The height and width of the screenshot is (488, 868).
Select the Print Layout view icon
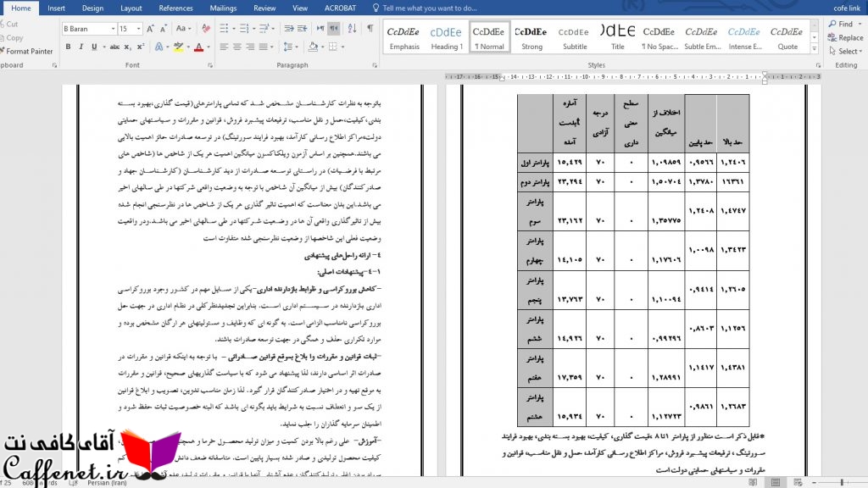(775, 482)
